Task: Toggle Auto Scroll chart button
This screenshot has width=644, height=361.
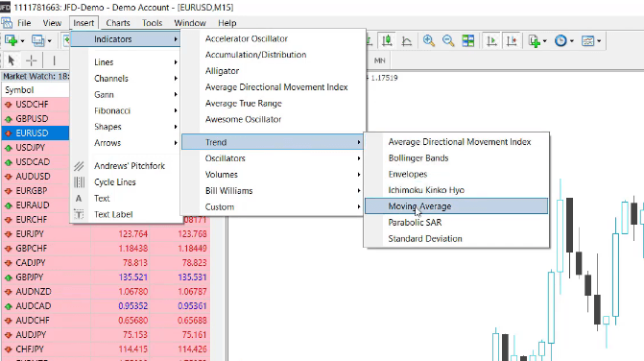Action: click(x=491, y=40)
